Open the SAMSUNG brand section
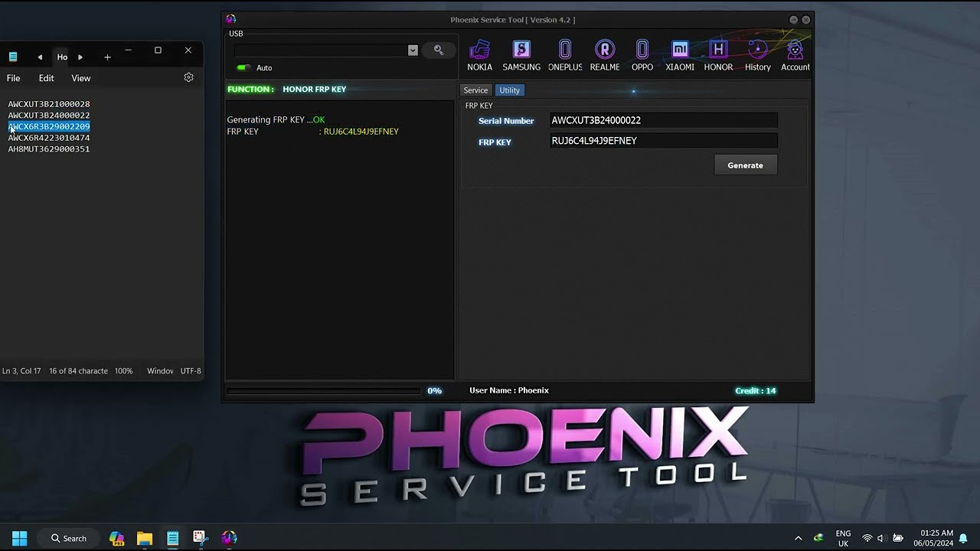Viewport: 980px width, 551px height. click(x=521, y=56)
